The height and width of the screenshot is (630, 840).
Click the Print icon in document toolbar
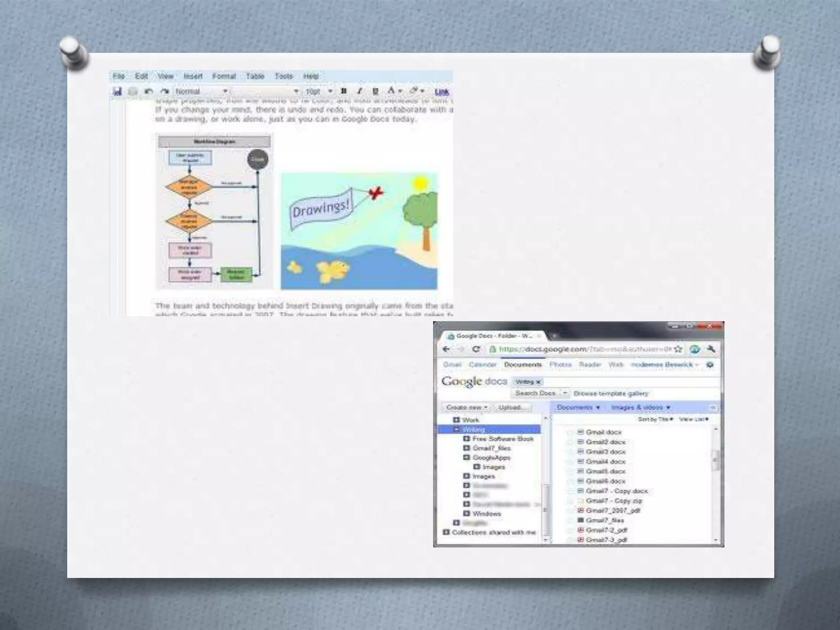tap(133, 91)
